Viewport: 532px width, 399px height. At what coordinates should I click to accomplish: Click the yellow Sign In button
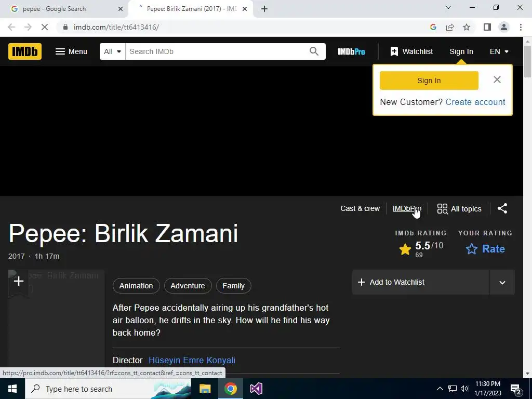tap(429, 81)
